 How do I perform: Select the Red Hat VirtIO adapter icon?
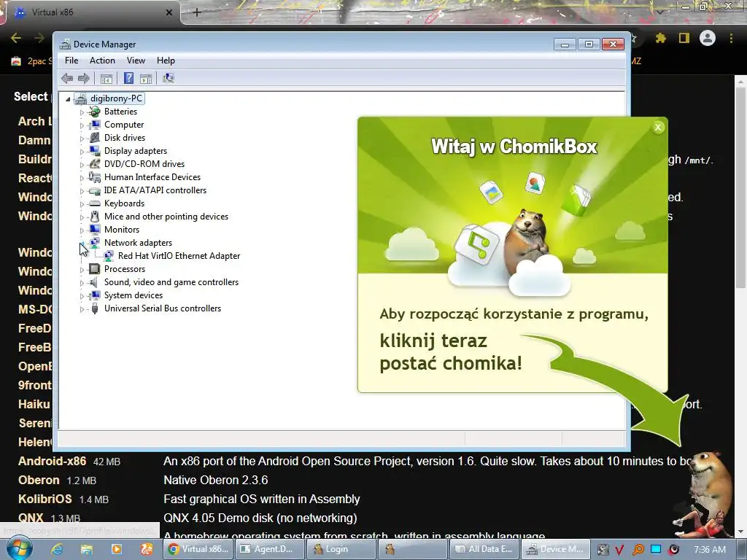click(x=109, y=256)
